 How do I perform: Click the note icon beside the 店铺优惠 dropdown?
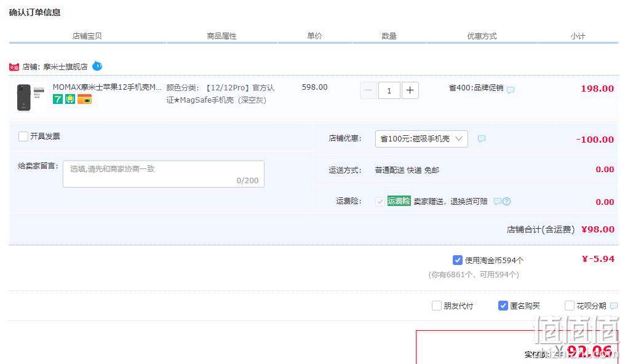[482, 138]
